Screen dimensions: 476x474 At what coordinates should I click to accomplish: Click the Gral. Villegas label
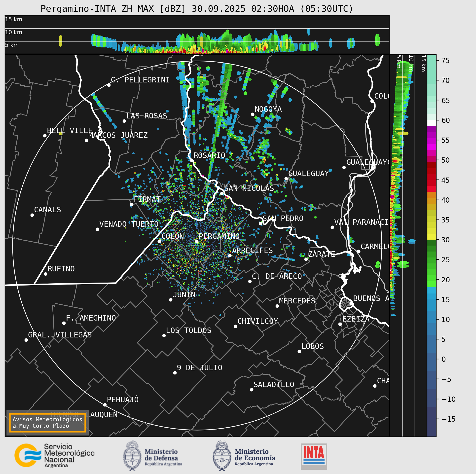pyautogui.click(x=60, y=335)
